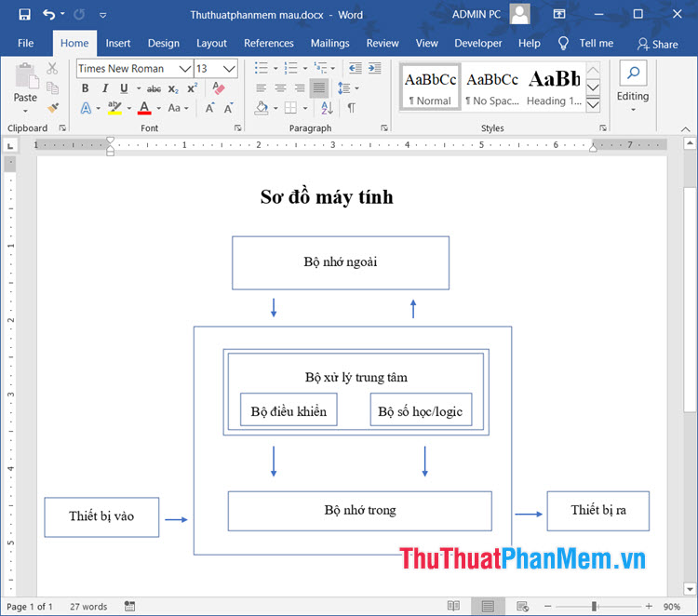The width and height of the screenshot is (698, 616).
Task: Open the File tab
Action: [x=25, y=43]
